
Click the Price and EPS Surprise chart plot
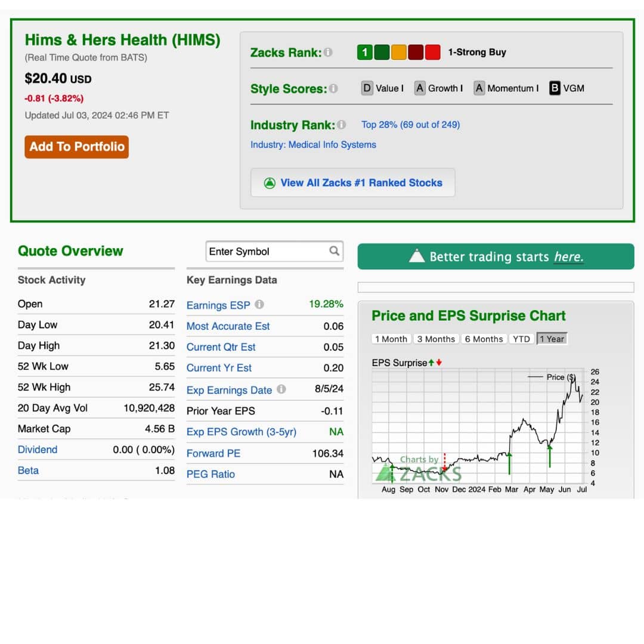pyautogui.click(x=478, y=426)
